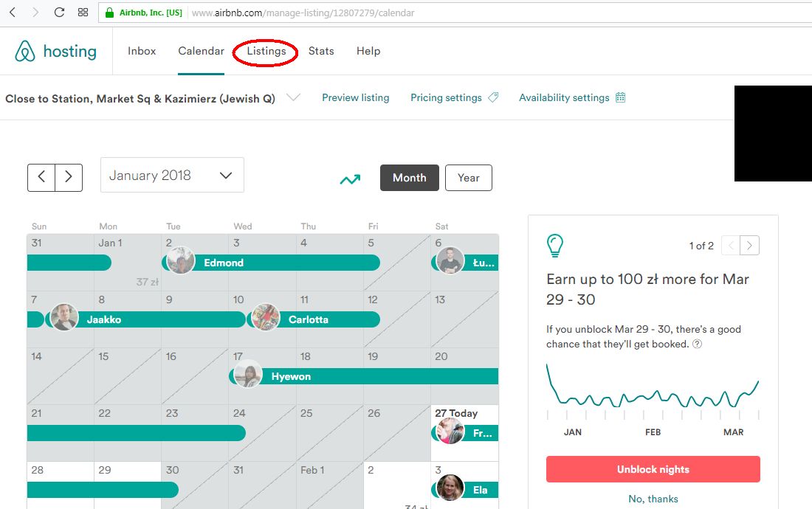Switch to the Stats tab
This screenshot has width=812, height=509.
321,51
